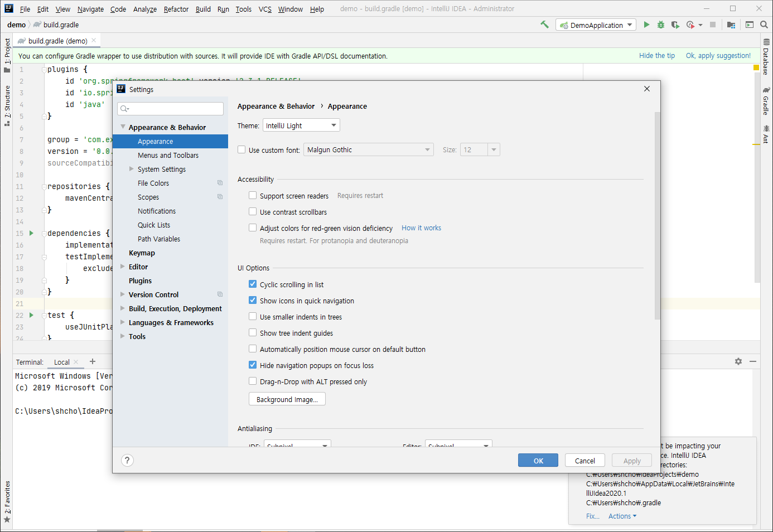This screenshot has width=773, height=532.
Task: Toggle Use contrast scrollbars checkbox
Action: click(253, 211)
